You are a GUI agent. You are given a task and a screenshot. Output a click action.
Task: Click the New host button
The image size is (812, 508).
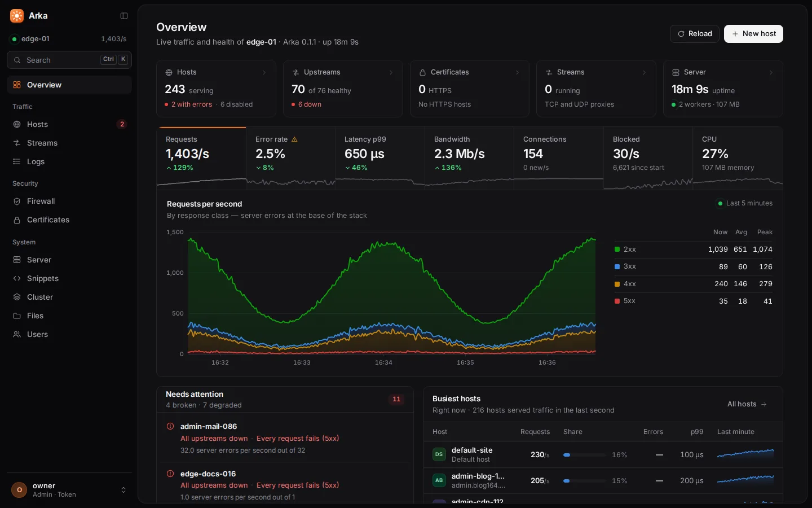[x=753, y=34]
